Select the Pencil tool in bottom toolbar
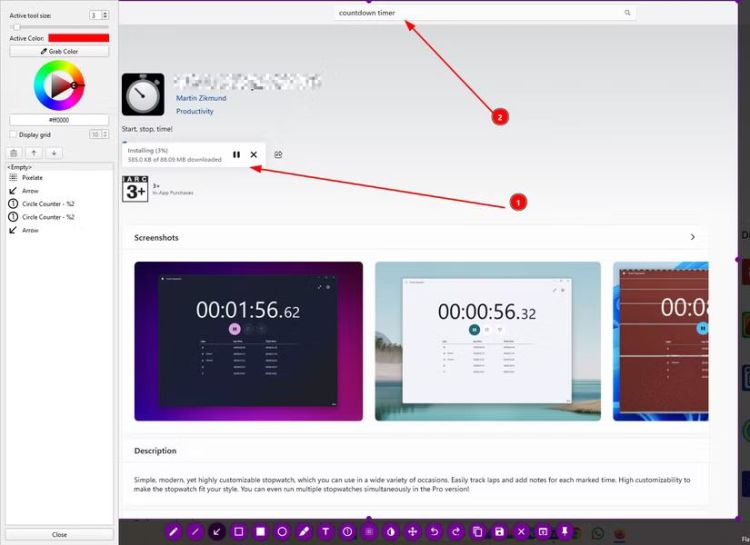This screenshot has height=545, width=750. click(173, 531)
